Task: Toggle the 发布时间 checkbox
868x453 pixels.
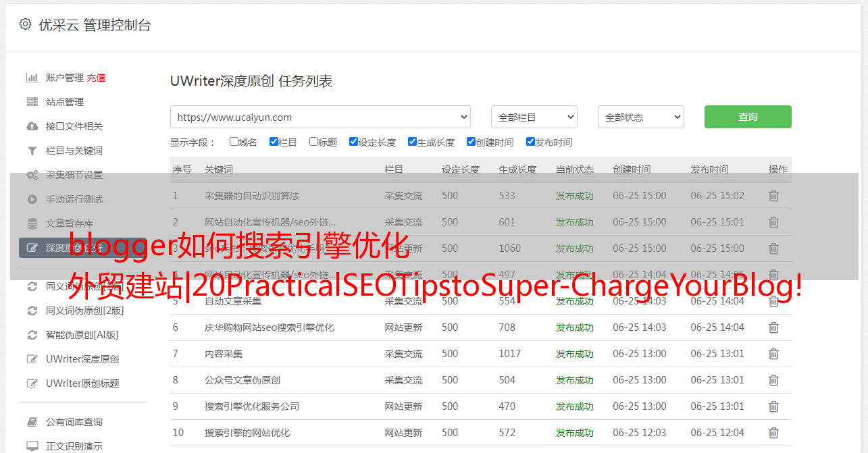Action: point(530,142)
